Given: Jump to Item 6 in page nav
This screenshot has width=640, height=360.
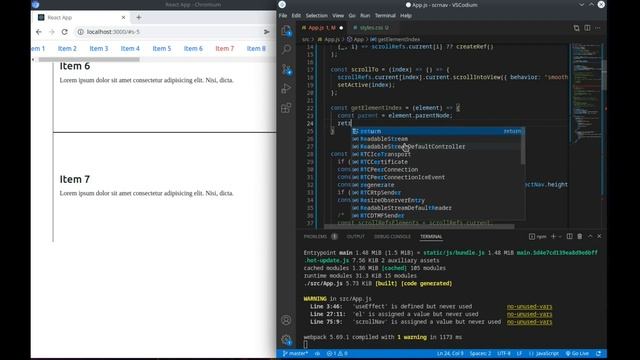Looking at the screenshot, I should tap(193, 49).
